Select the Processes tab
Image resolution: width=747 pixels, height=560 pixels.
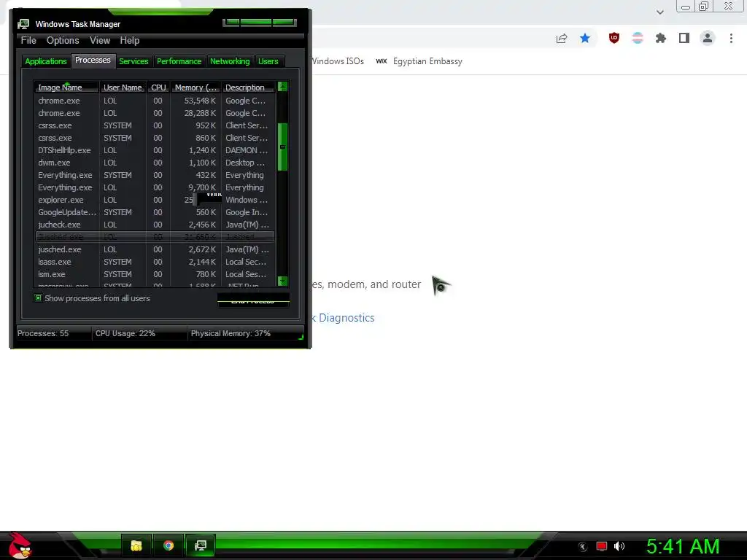pyautogui.click(x=93, y=60)
